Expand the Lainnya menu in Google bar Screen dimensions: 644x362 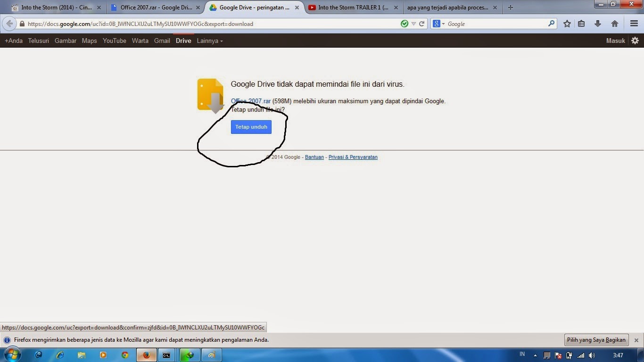[210, 41]
